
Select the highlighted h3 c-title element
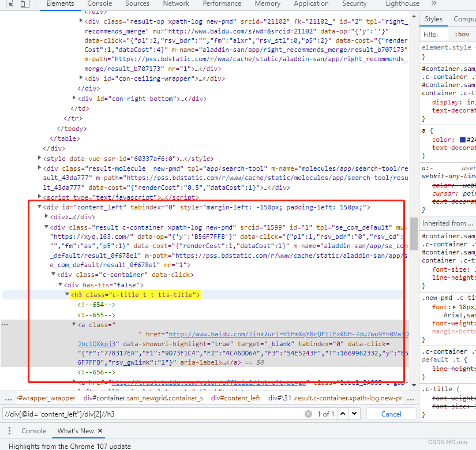135,295
